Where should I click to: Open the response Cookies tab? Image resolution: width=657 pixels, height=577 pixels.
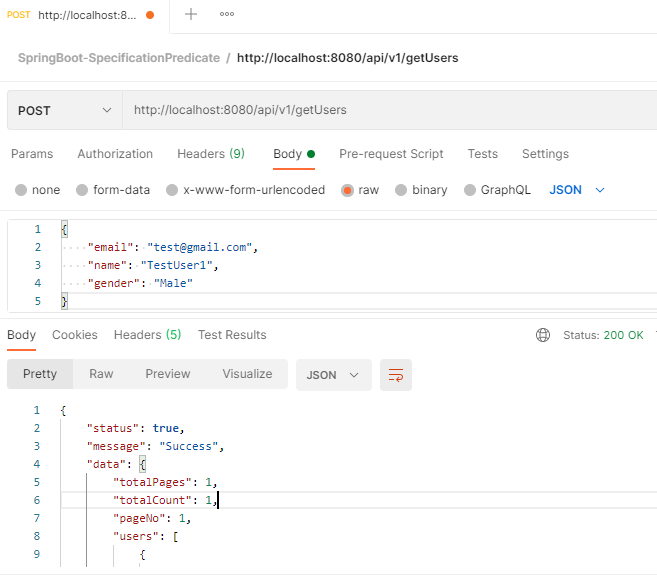(75, 335)
